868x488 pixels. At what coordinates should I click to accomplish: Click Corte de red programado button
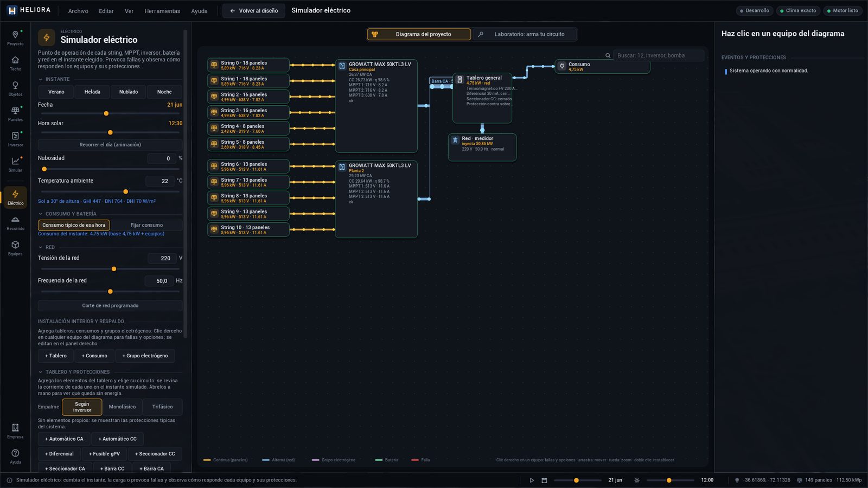(110, 306)
